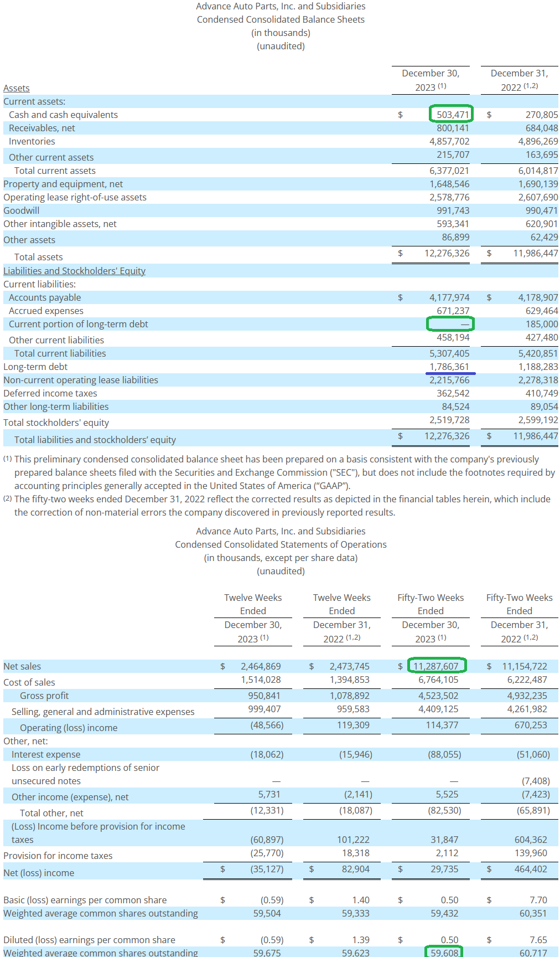Select the "Net (loss) income" label
The image size is (560, 957).
tap(39, 873)
